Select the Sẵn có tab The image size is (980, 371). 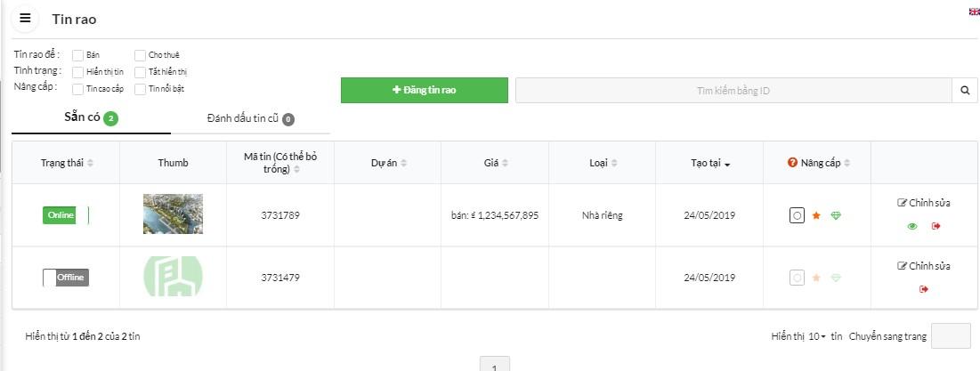[x=91, y=118]
